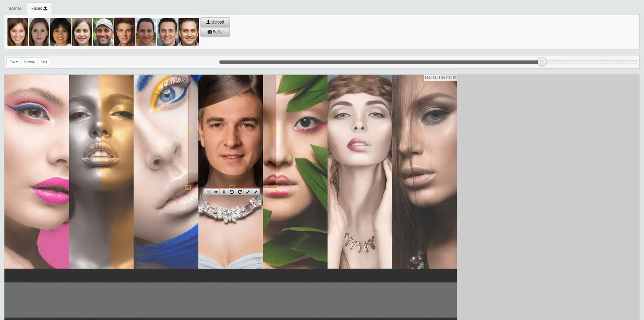Select the Faces tab
644x320 pixels.
pyautogui.click(x=39, y=9)
